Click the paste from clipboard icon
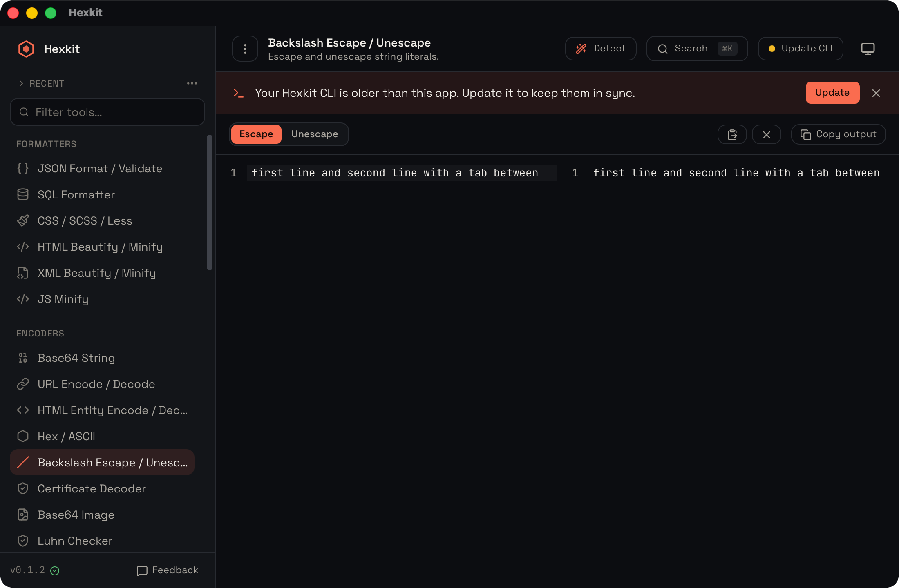This screenshot has width=899, height=588. (x=732, y=134)
